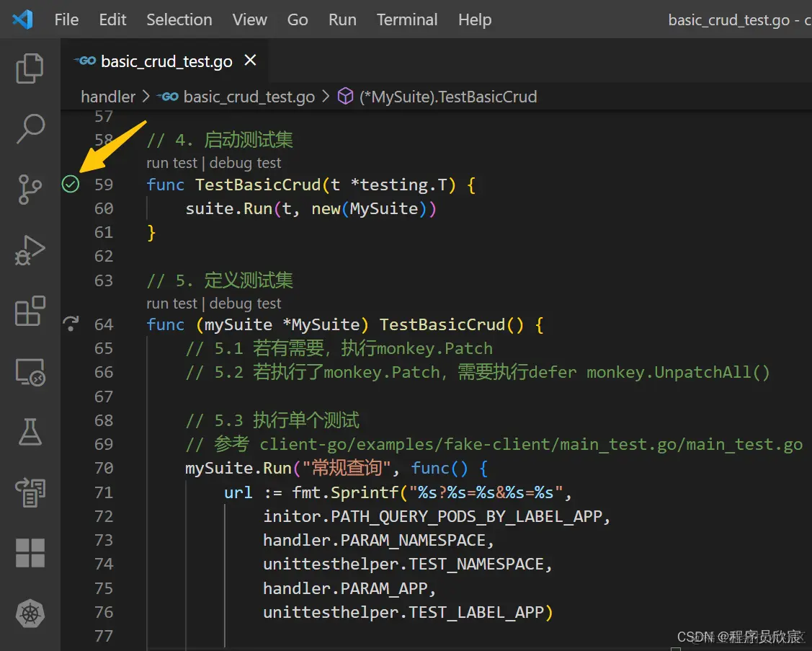
Task: Expand basic_crud_test.go breadcrumb segment
Action: tap(249, 97)
